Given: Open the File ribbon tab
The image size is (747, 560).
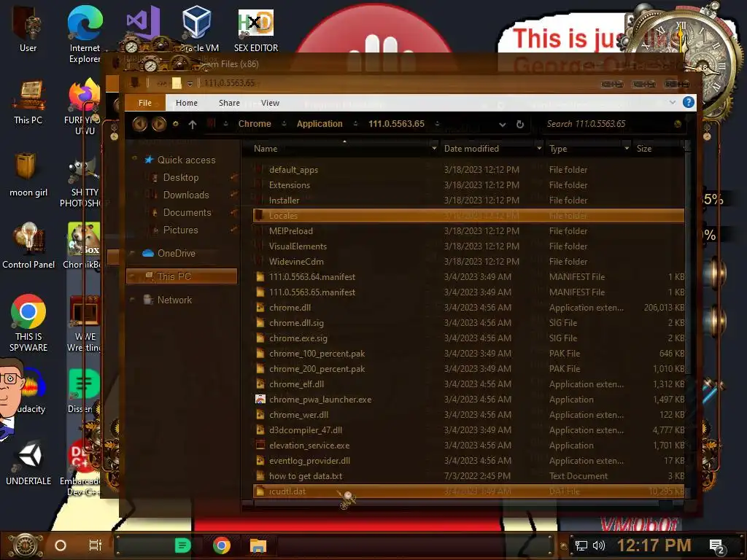Looking at the screenshot, I should (145, 103).
